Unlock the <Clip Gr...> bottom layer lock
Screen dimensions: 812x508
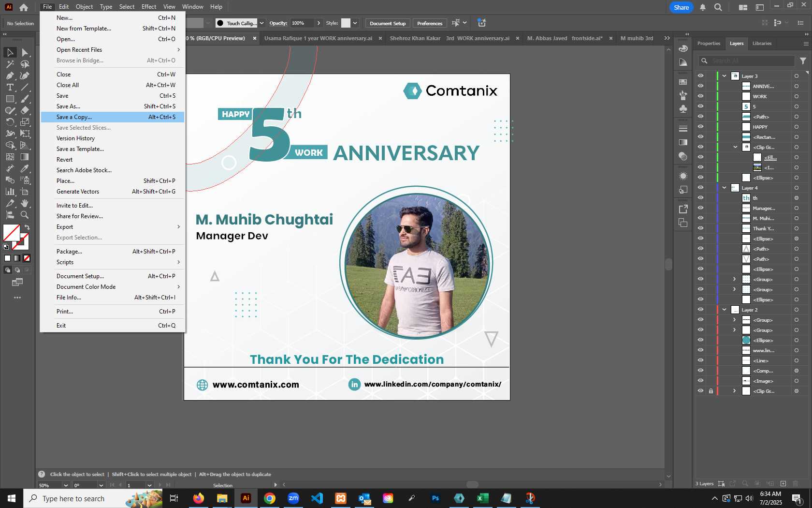[x=711, y=391]
